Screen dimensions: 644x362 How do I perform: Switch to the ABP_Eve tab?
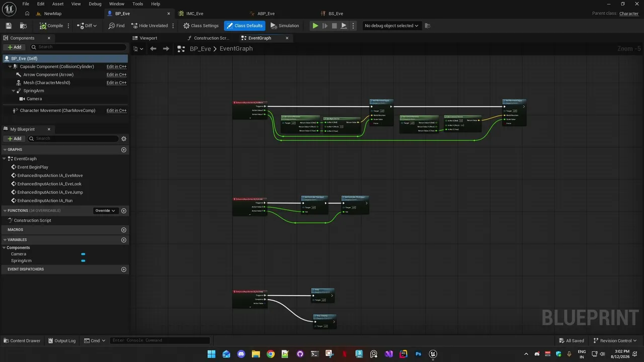266,14
